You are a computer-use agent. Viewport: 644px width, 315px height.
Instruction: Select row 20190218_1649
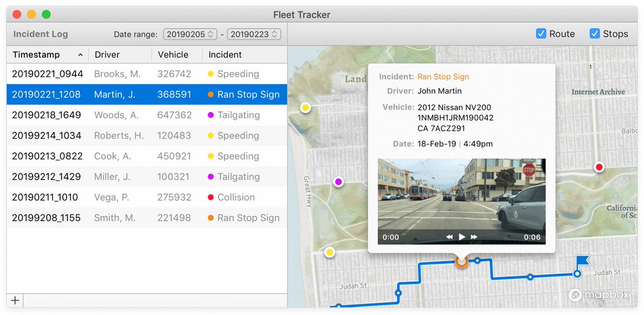coord(147,115)
